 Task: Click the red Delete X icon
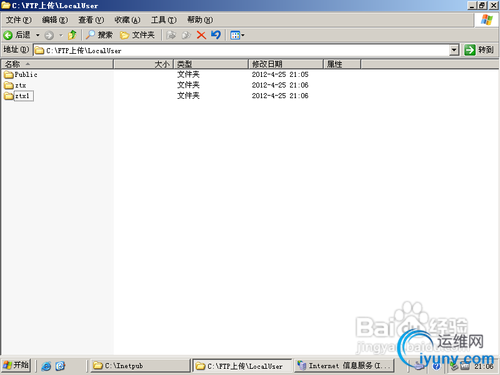201,35
